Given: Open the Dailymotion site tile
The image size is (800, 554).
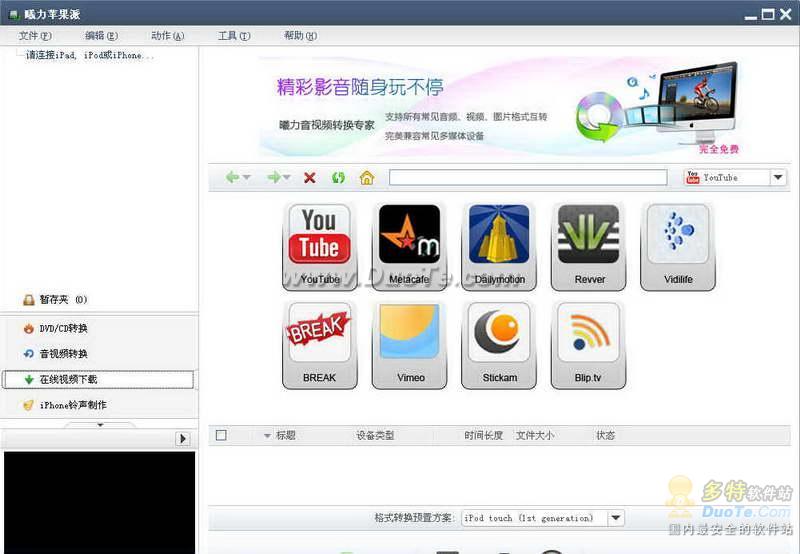Looking at the screenshot, I should 499,247.
